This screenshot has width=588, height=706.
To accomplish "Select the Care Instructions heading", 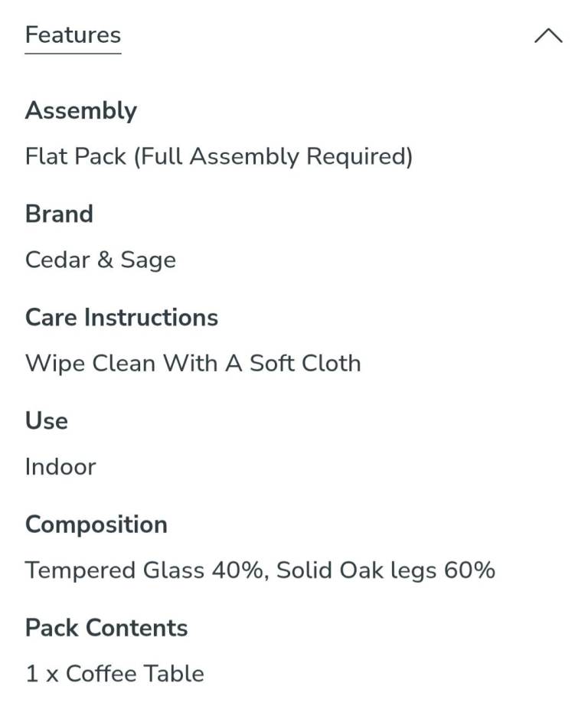I will 122,317.
